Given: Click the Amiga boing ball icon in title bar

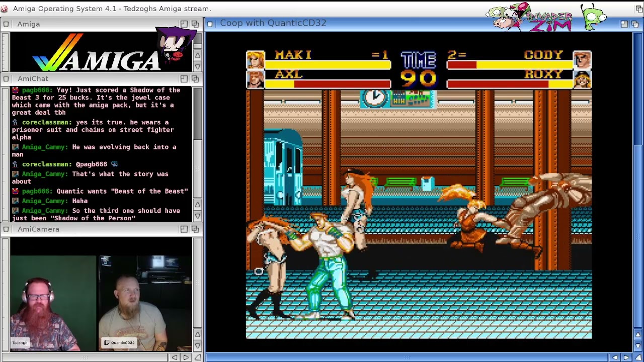Looking at the screenshot, I should coord(5,9).
